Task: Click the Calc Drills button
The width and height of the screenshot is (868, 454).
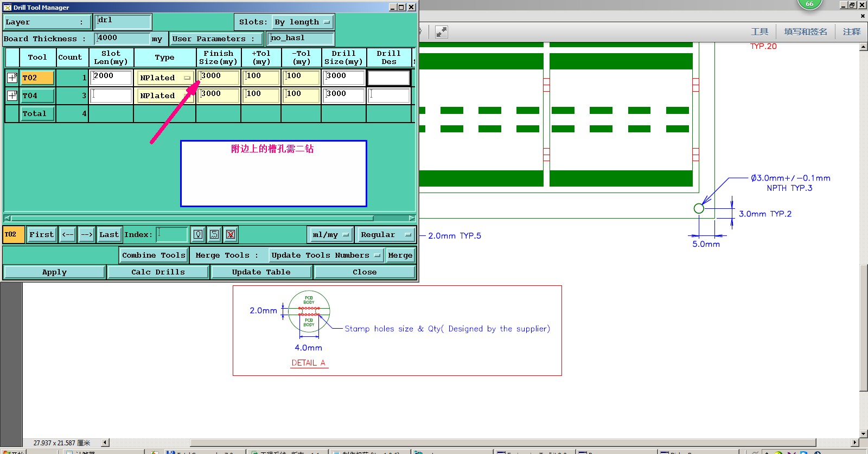Action: [x=158, y=272]
